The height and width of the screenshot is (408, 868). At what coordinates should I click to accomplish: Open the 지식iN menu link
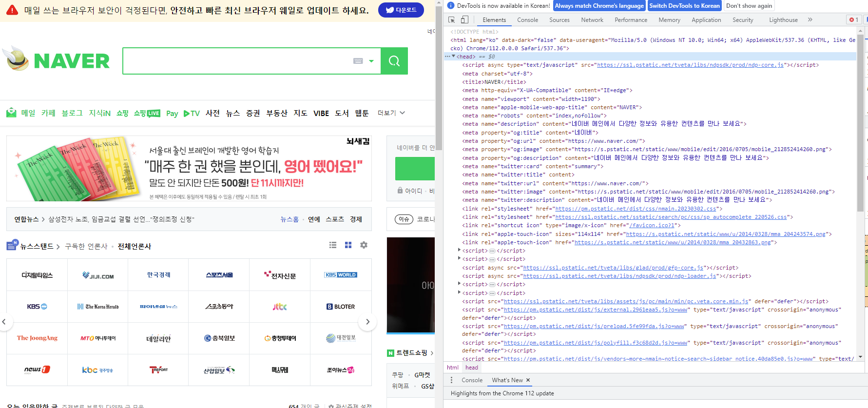tap(99, 113)
